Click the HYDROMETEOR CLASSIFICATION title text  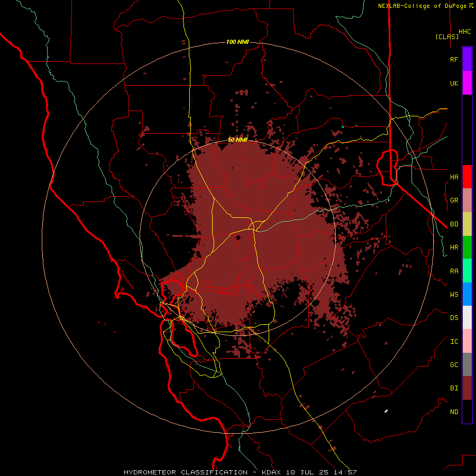186,472
